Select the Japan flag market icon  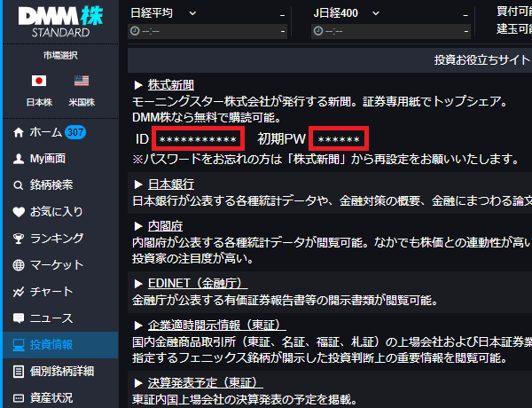(x=39, y=81)
